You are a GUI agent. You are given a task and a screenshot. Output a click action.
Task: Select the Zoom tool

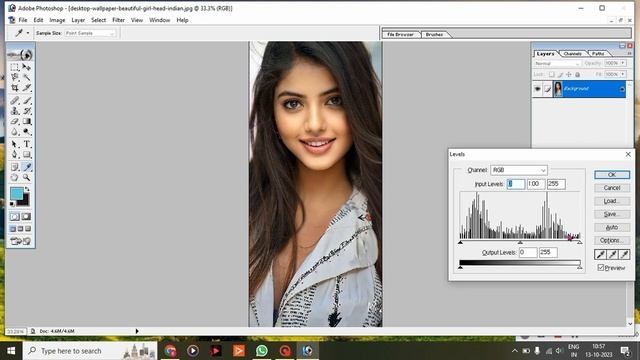27,178
